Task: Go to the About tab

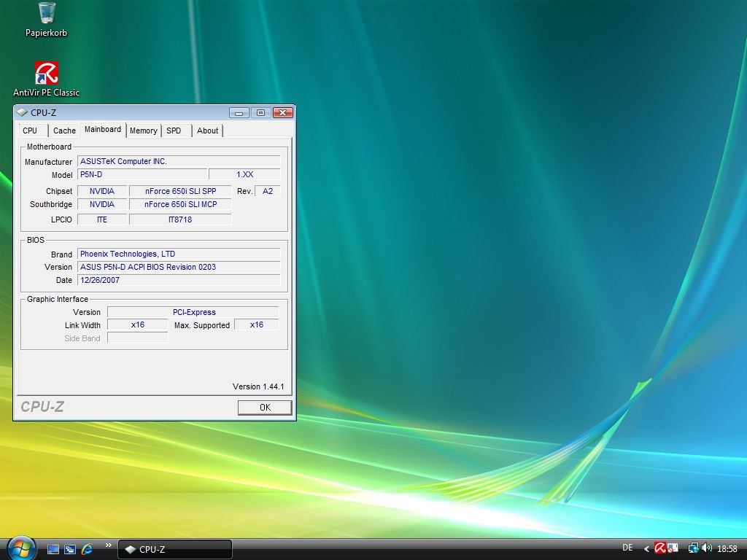Action: (x=207, y=131)
